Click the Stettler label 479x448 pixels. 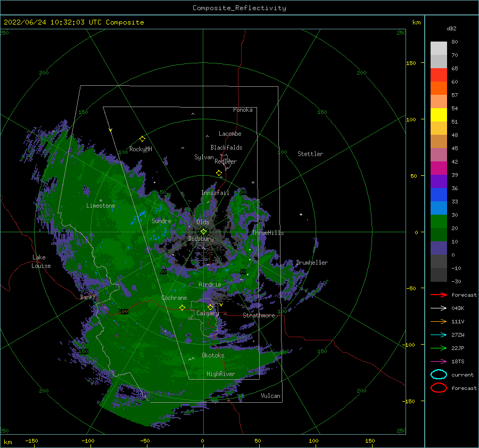click(310, 154)
